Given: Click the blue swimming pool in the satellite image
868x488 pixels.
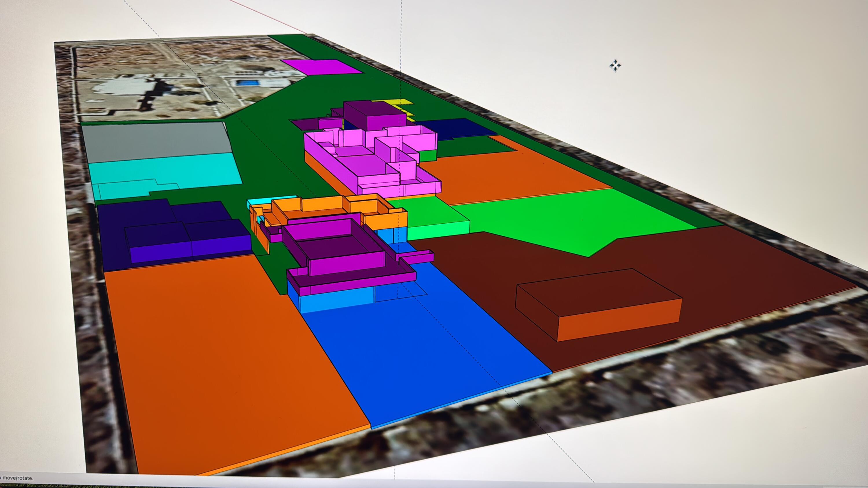Looking at the screenshot, I should pos(248,82).
